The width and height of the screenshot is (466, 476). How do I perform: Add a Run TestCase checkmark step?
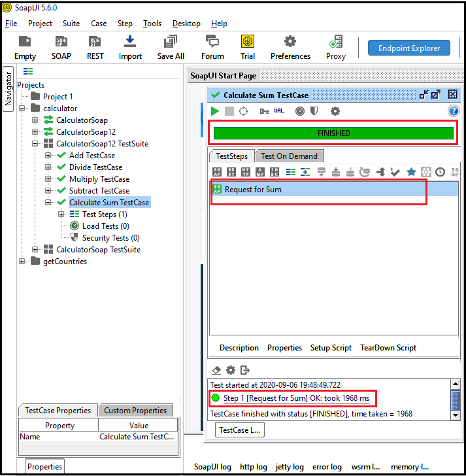pyautogui.click(x=395, y=172)
